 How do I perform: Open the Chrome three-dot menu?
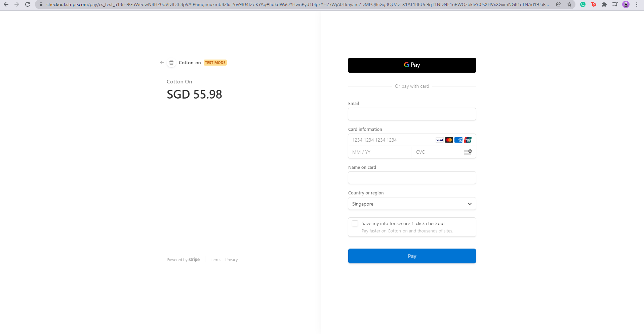[x=637, y=4]
